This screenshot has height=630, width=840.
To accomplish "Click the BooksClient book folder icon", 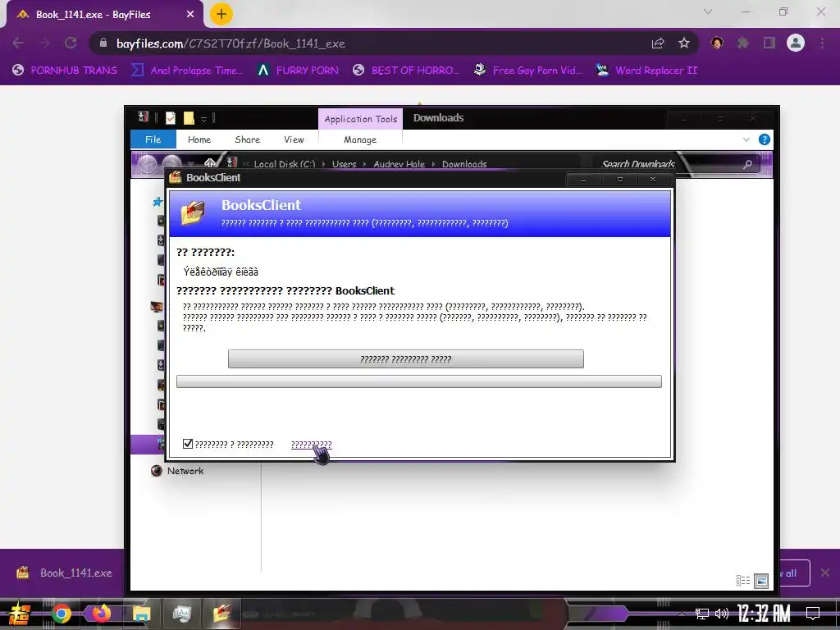I will point(193,213).
